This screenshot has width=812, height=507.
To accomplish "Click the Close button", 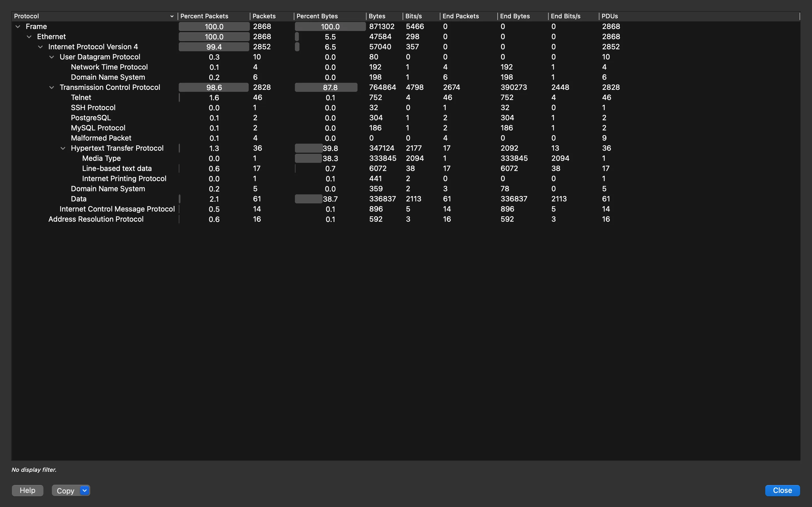I will [x=782, y=490].
